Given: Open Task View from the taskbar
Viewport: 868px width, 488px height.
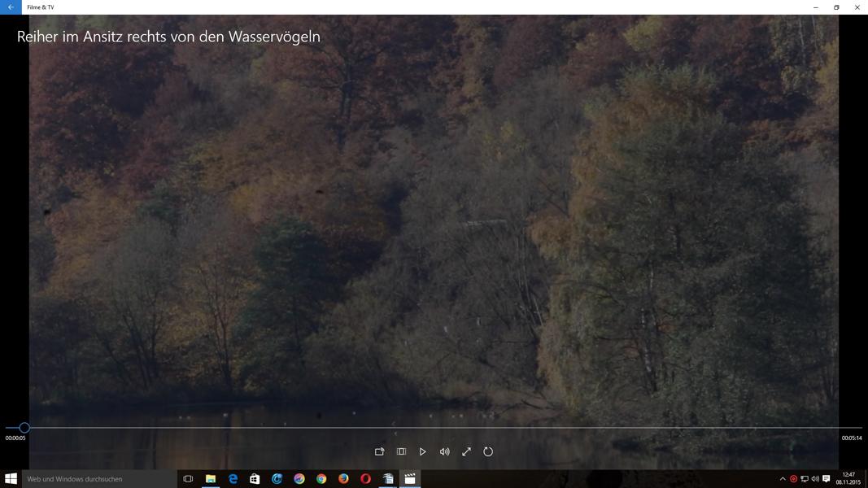Looking at the screenshot, I should point(188,478).
